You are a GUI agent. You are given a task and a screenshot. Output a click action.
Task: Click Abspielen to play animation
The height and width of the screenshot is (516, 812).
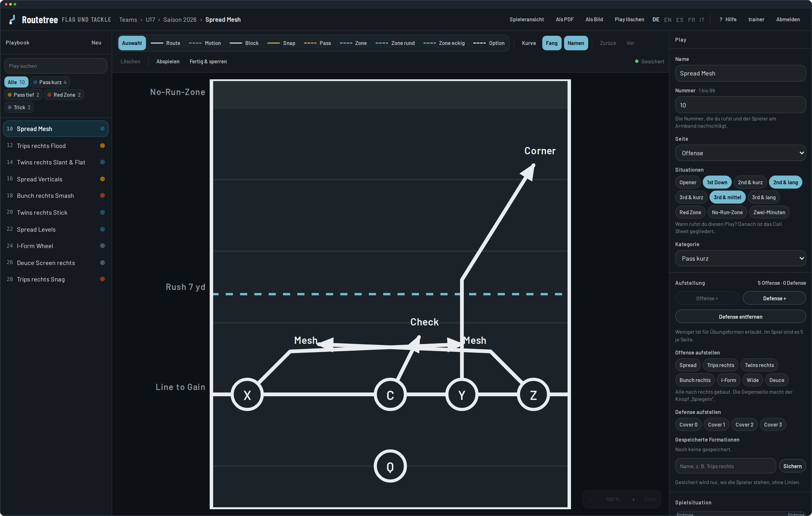pyautogui.click(x=167, y=61)
